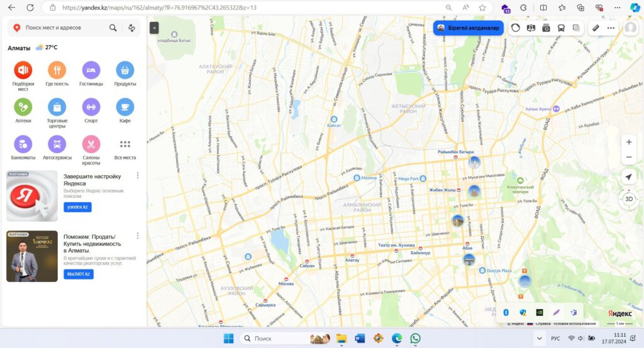Open the 'Спорт' category icon
The height and width of the screenshot is (348, 644).
(91, 107)
